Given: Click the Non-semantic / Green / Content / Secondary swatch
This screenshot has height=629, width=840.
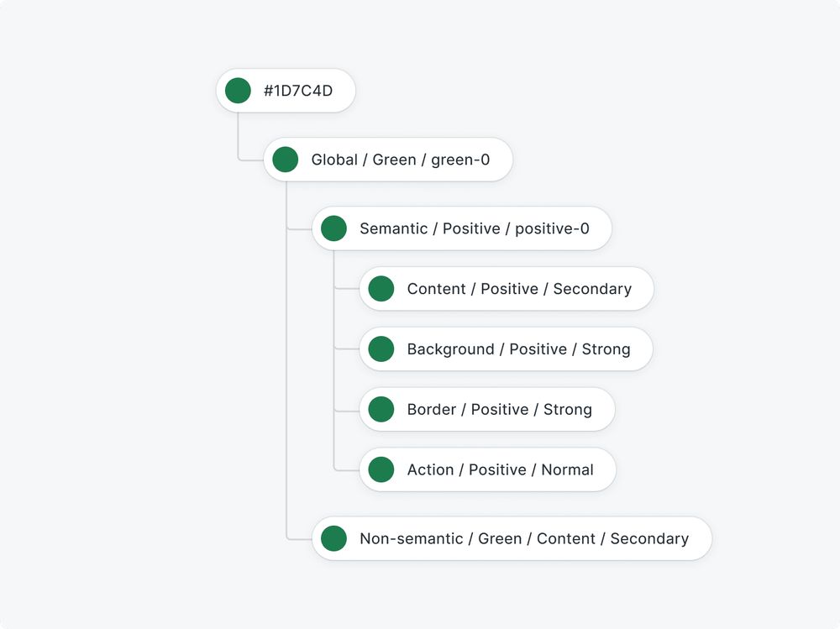Looking at the screenshot, I should [x=333, y=539].
